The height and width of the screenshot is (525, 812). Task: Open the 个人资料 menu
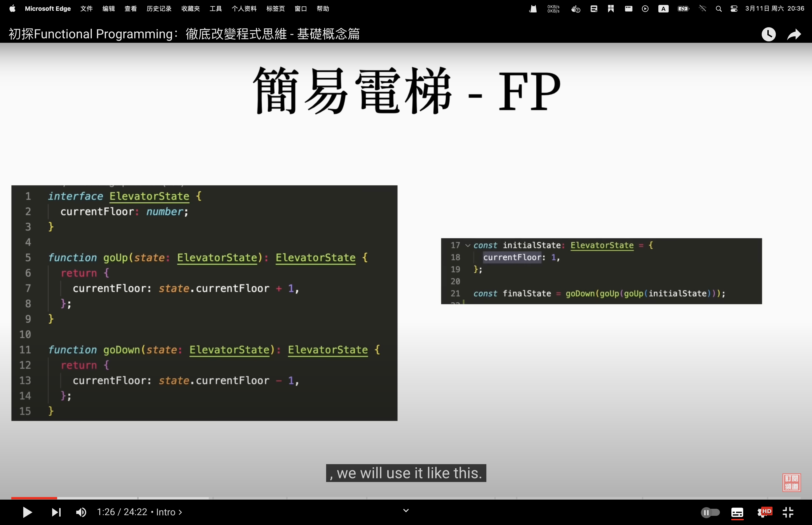tap(244, 8)
